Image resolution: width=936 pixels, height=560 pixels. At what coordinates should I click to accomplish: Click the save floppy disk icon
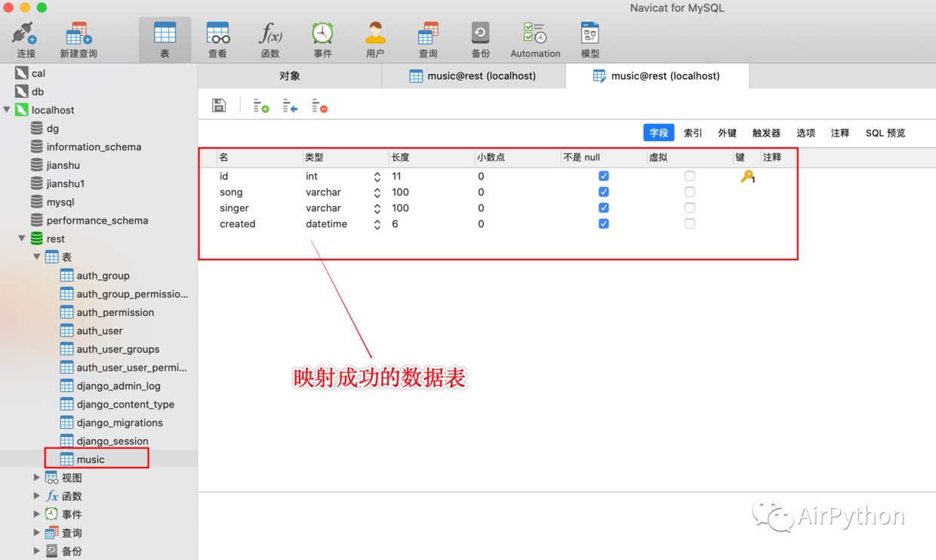[x=219, y=106]
